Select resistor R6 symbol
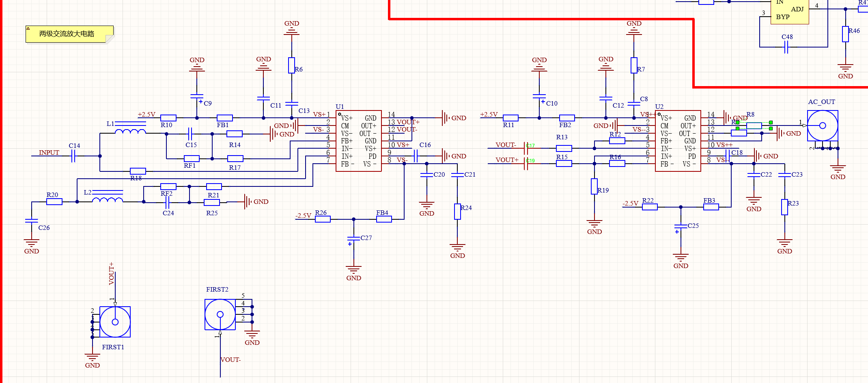The height and width of the screenshot is (383, 868). (x=291, y=65)
